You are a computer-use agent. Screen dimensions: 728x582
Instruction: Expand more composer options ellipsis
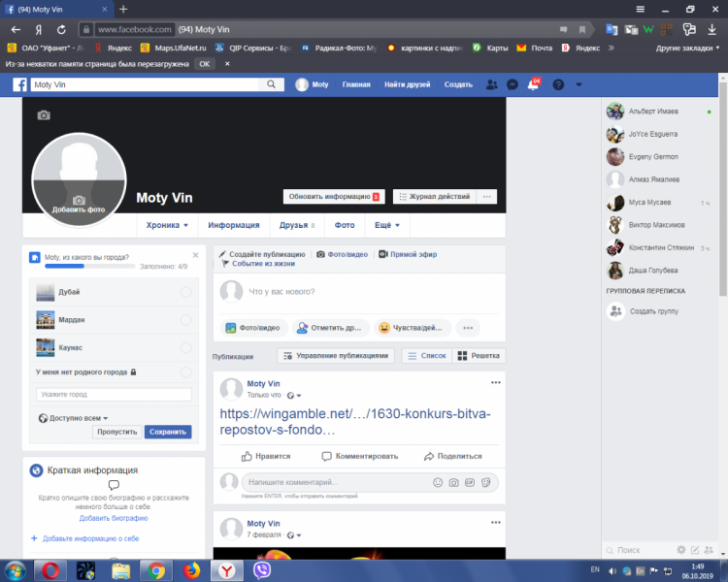click(468, 328)
